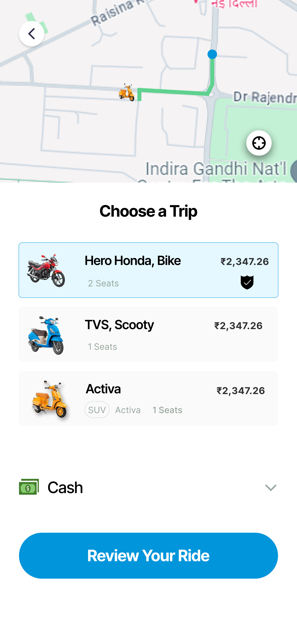Tap the recenter location crosshair icon
297x644 pixels.
[259, 143]
